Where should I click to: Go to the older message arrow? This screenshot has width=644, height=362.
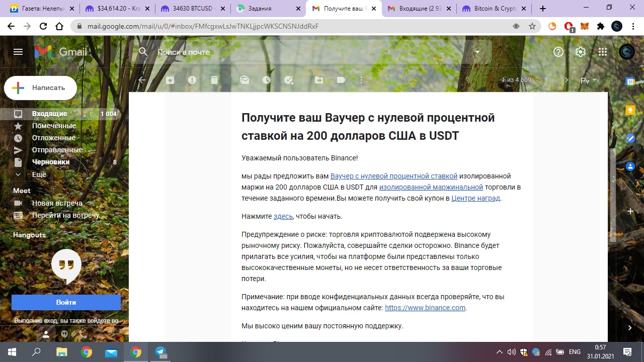(567, 80)
